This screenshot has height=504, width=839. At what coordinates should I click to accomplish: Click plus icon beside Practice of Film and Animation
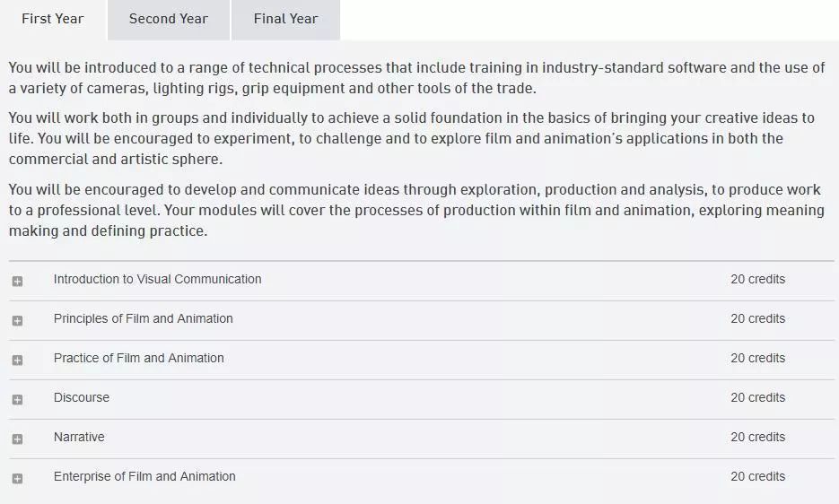click(x=17, y=360)
